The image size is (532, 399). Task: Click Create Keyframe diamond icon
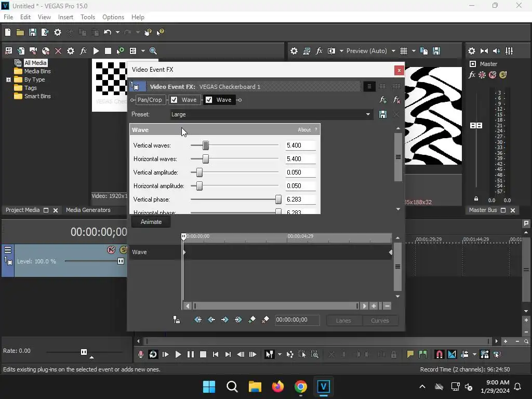252,320
